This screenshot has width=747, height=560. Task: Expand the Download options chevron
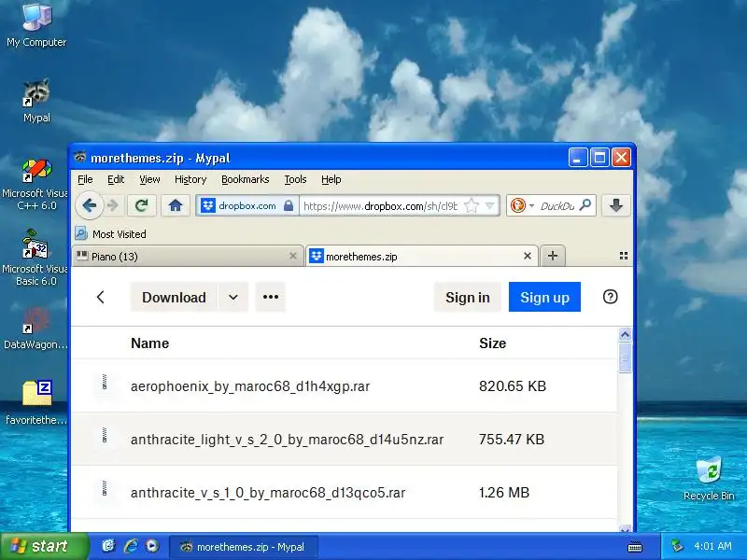[x=233, y=297]
